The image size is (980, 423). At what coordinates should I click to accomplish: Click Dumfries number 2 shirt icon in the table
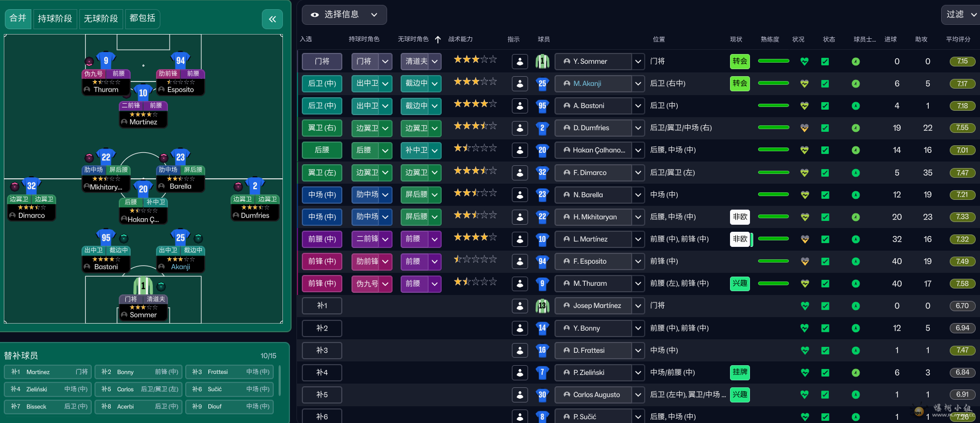click(542, 128)
